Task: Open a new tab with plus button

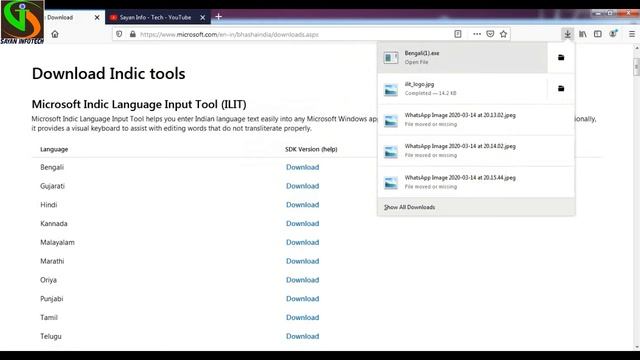Action: [218, 17]
